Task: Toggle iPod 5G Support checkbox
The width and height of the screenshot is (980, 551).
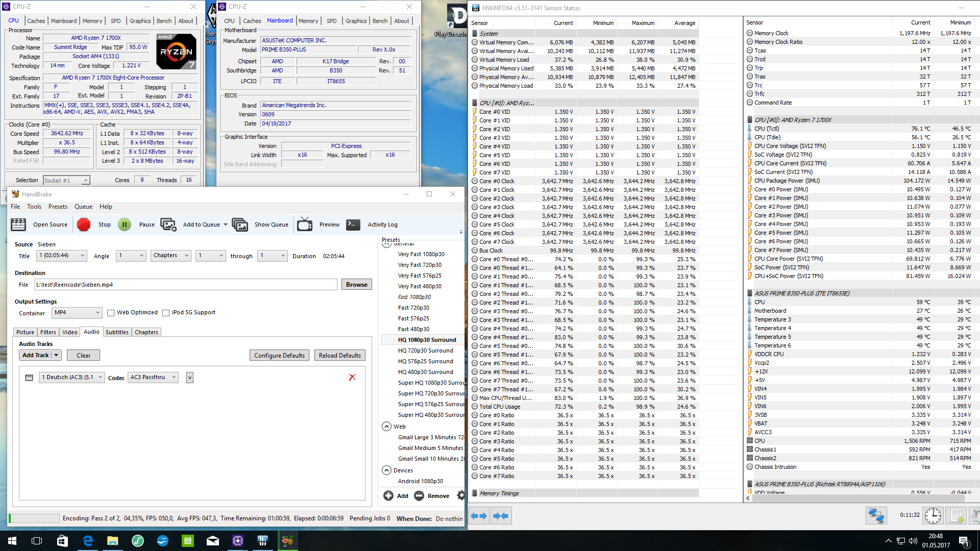Action: [166, 313]
